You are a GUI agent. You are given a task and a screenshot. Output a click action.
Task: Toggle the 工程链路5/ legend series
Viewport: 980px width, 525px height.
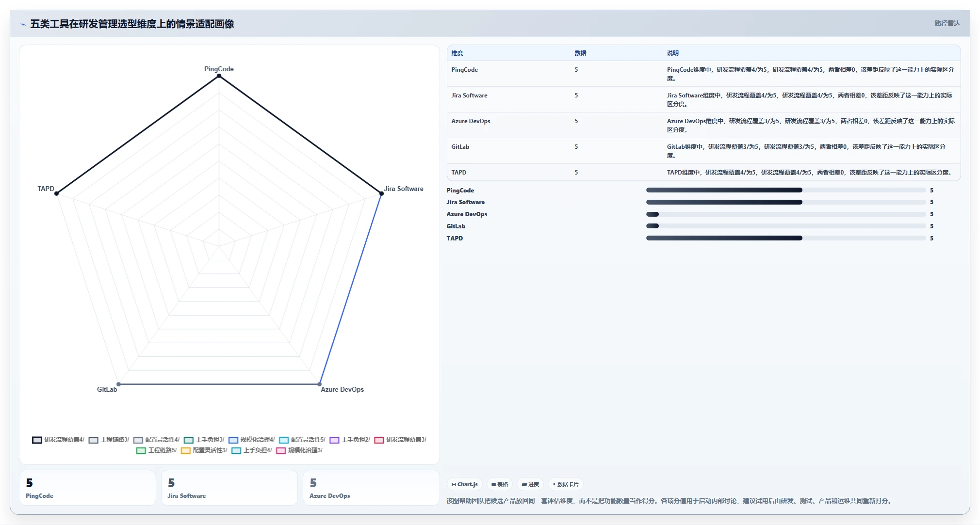click(156, 450)
